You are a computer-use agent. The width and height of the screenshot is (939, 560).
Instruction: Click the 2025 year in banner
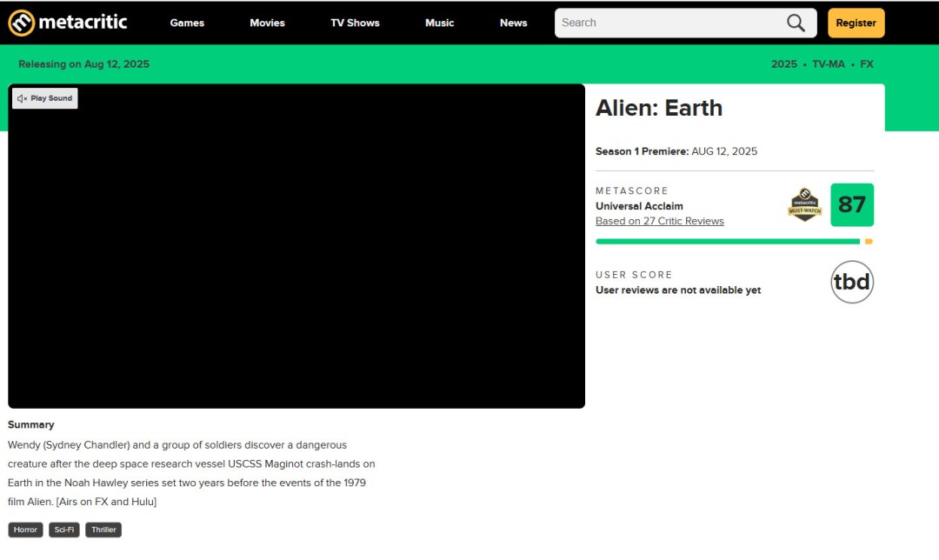point(784,64)
